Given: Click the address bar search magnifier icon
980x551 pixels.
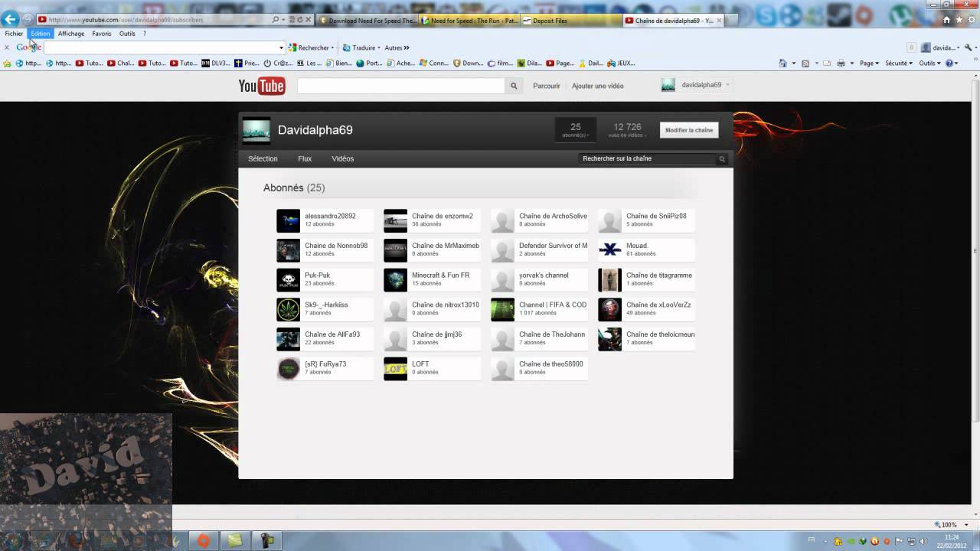Looking at the screenshot, I should click(x=276, y=20).
